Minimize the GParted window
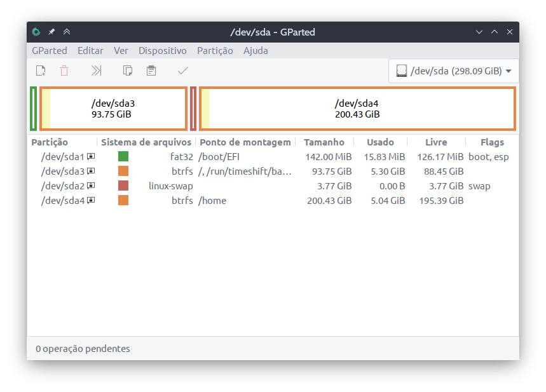Image resolution: width=546 pixels, height=392 pixels. (x=479, y=32)
